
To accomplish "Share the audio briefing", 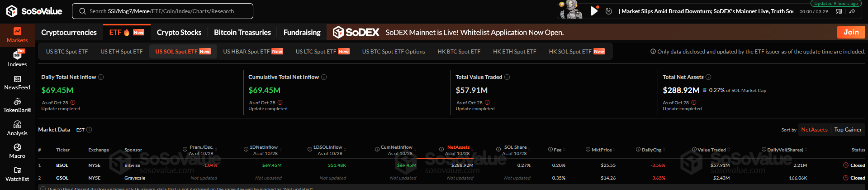I will click(x=852, y=11).
